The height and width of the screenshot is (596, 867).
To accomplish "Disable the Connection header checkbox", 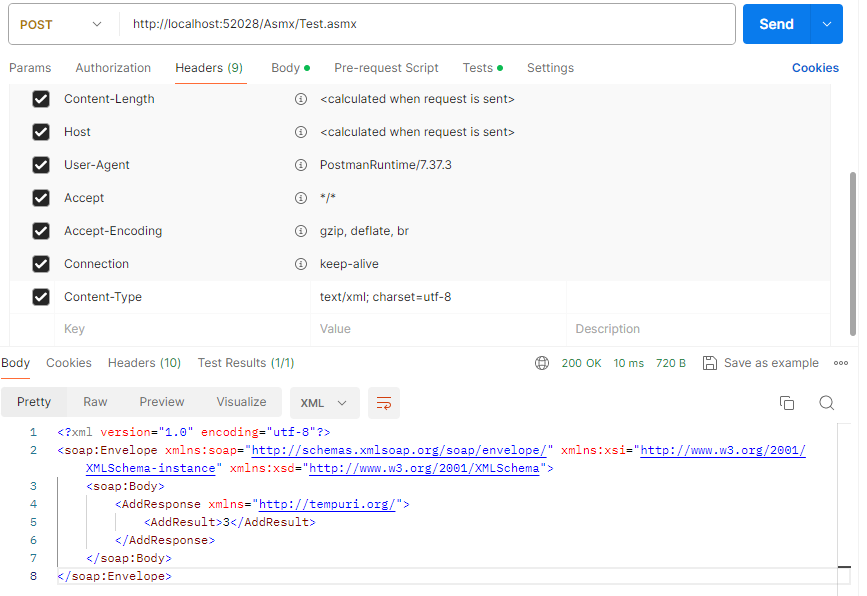I will coord(41,264).
